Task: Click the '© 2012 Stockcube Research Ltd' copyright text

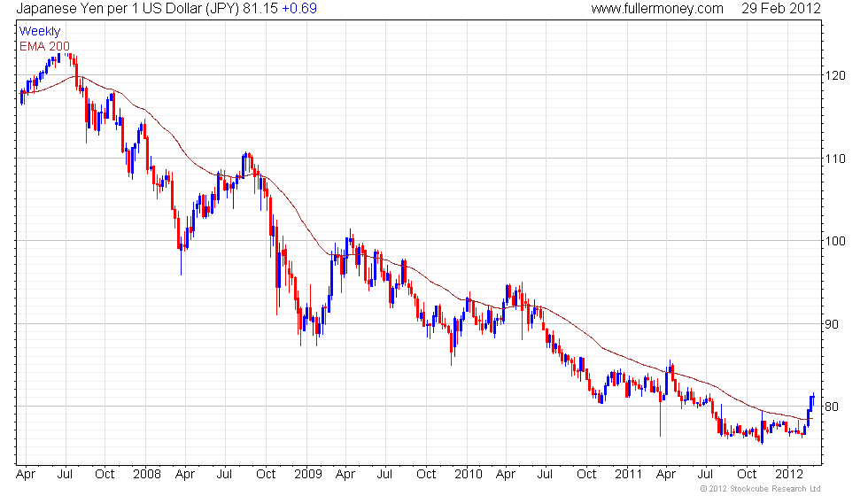Action: pyautogui.click(x=760, y=489)
